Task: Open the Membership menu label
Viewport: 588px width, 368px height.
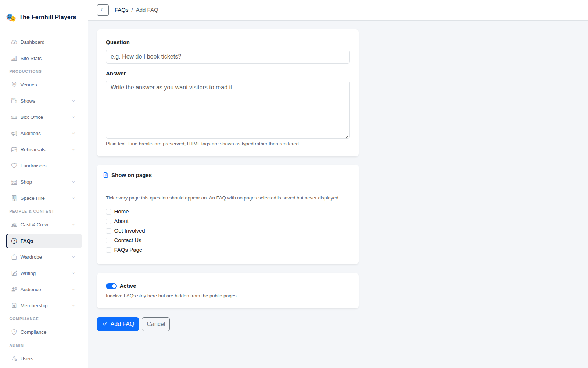Action: 34,306
